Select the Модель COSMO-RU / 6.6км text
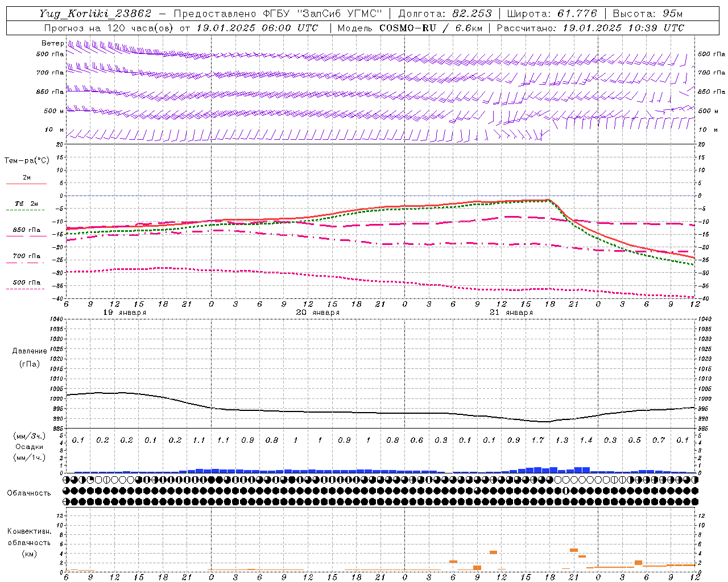The height and width of the screenshot is (582, 728). point(410,27)
